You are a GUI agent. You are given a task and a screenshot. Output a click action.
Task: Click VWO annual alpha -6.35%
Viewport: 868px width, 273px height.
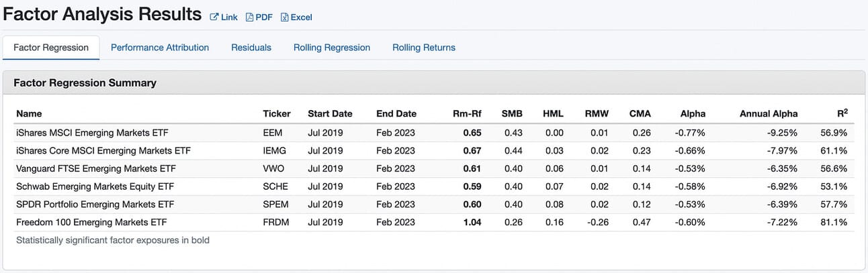point(782,168)
